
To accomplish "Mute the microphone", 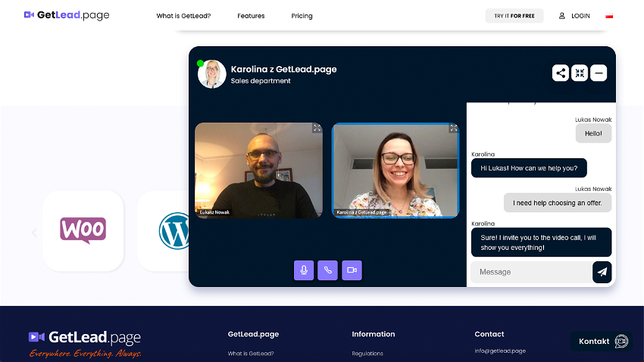I will 304,270.
